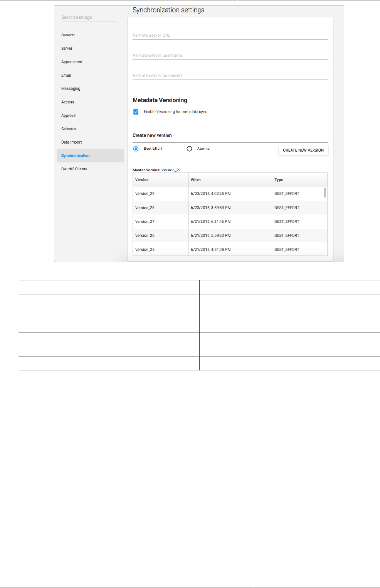
Task: Focus the Remote server URL field
Action: pyautogui.click(x=230, y=35)
